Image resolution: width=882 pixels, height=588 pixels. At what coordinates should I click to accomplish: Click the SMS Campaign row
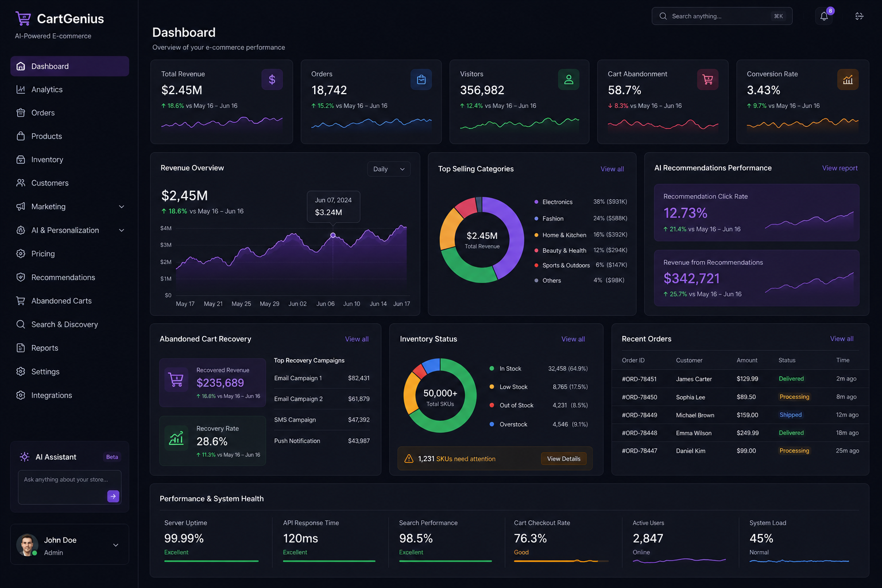click(x=322, y=420)
